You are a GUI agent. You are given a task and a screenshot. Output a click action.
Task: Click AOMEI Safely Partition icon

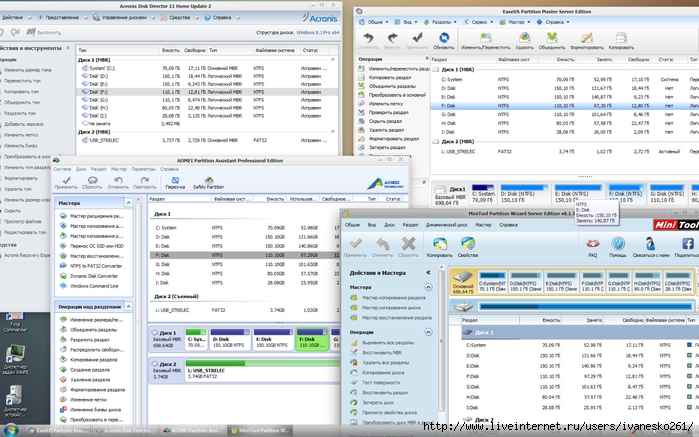click(x=209, y=180)
